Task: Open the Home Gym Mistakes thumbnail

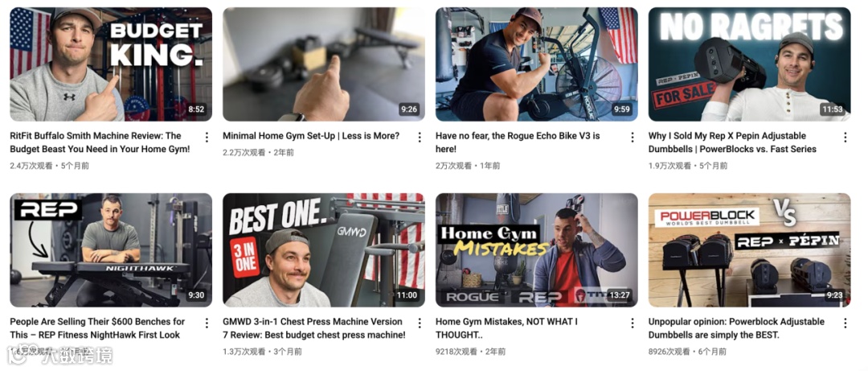Action: click(x=536, y=249)
